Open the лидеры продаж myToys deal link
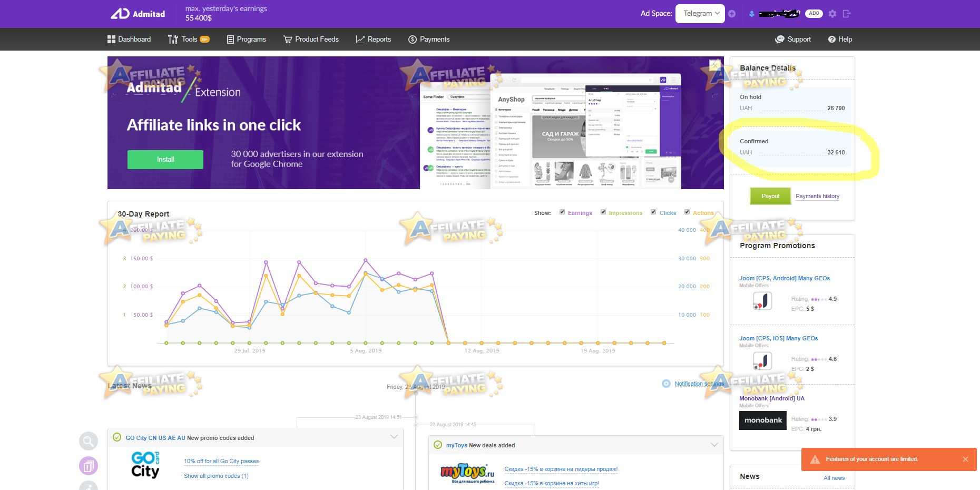The height and width of the screenshot is (490, 980). (561, 469)
